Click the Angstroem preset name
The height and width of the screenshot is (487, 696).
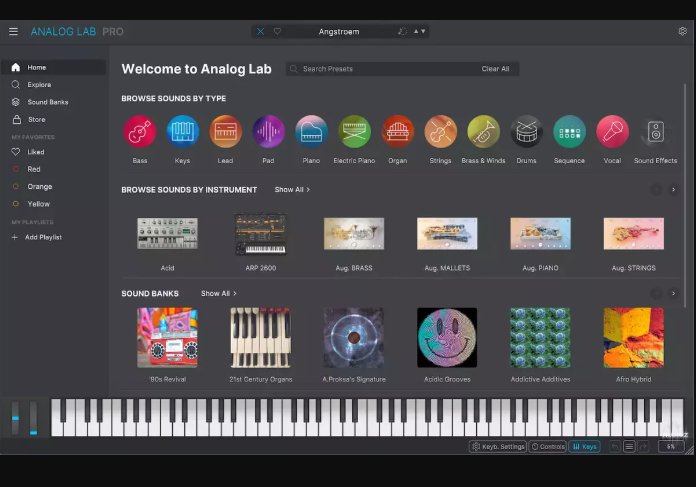click(x=339, y=32)
